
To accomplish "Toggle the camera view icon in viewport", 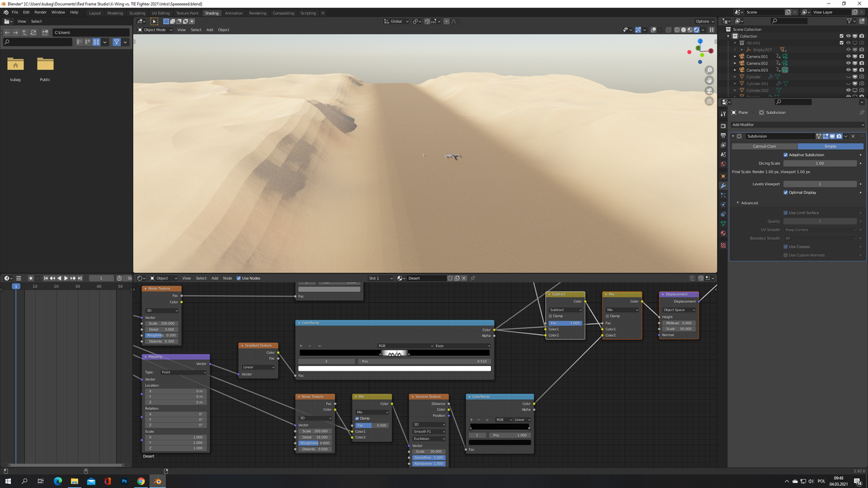I will point(709,90).
